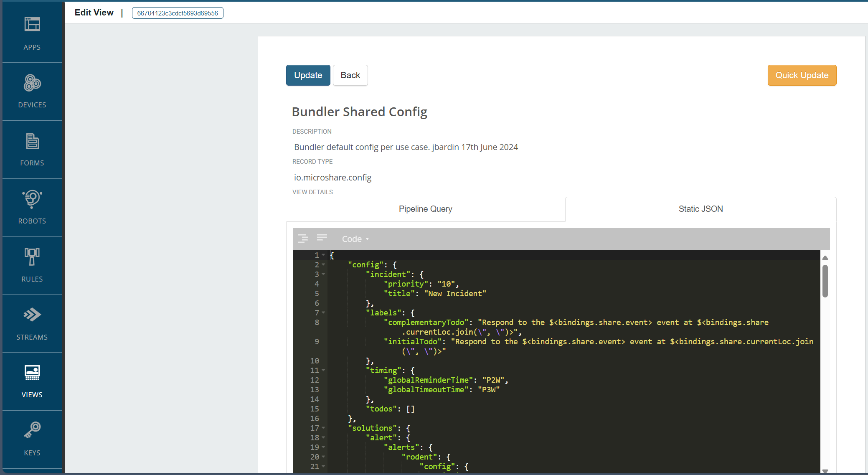
Task: Collapse the "labels" block on line 7
Action: point(323,312)
